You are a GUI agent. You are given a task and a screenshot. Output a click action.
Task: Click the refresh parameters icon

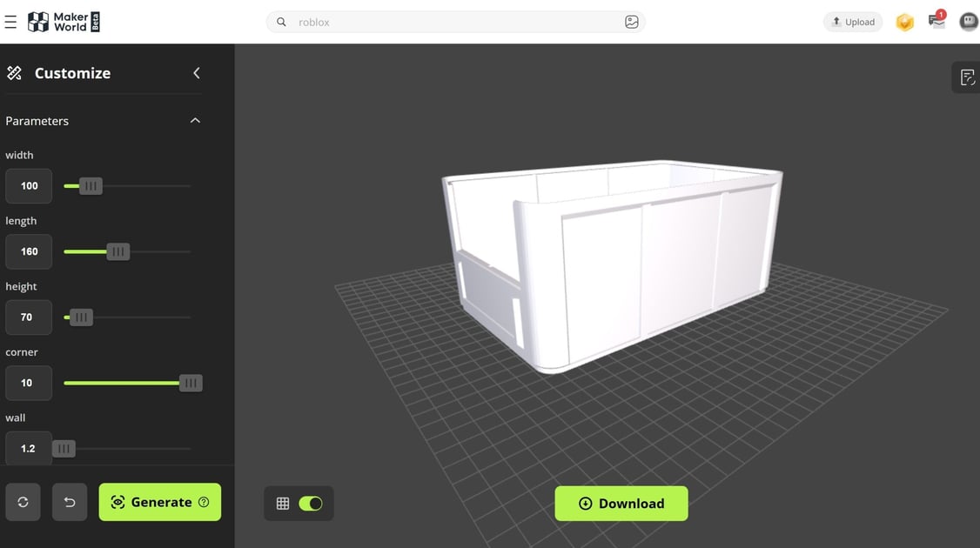point(23,502)
